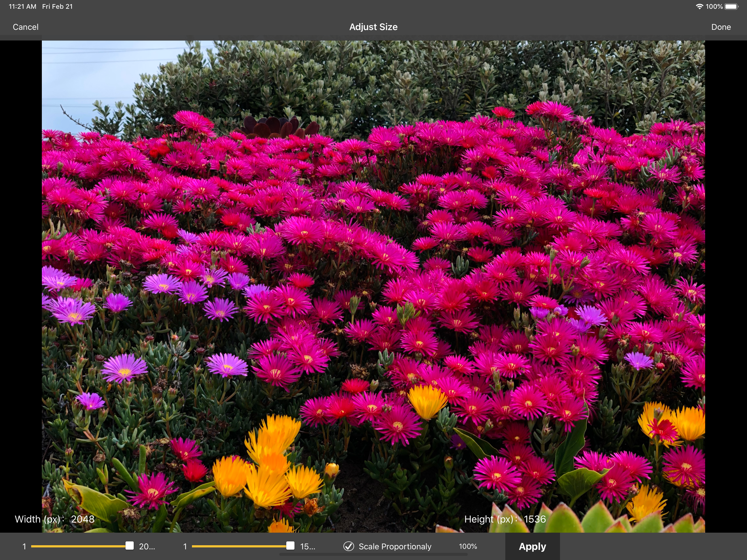
Task: Click the height slider maximum label 15...
Action: pos(308,546)
